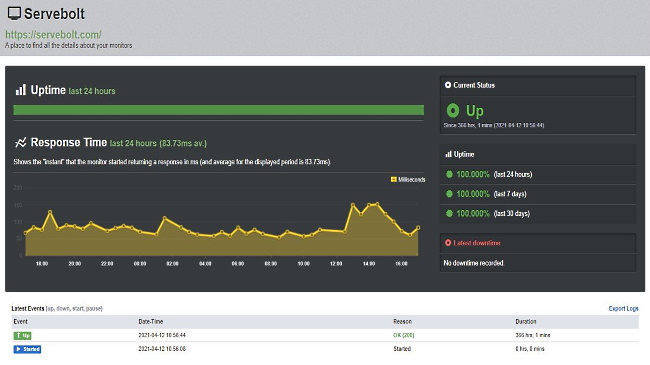Click the 14:00 label on chart axis
Image resolution: width=650 pixels, height=365 pixels.
click(369, 263)
